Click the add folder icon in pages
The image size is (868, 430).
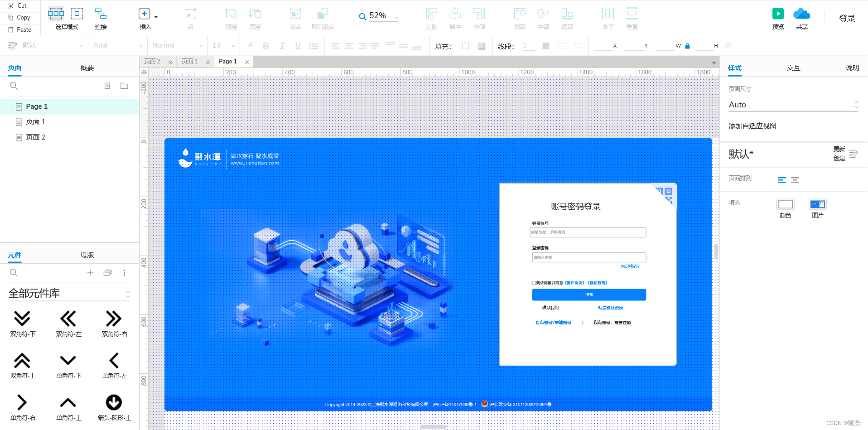click(x=124, y=86)
